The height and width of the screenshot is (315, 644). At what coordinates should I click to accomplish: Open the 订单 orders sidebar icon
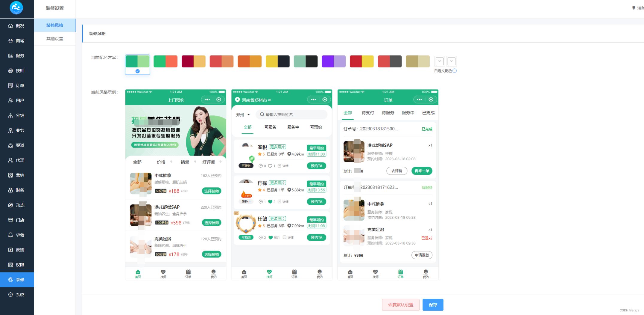[x=10, y=86]
